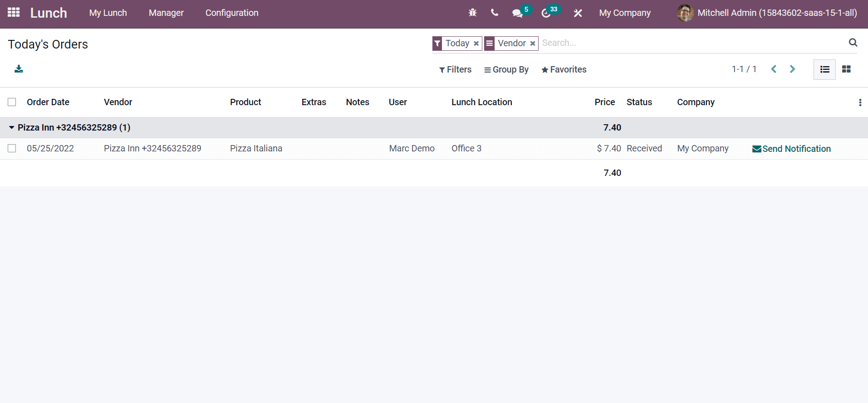This screenshot has width=868, height=403.
Task: Click the search magnifier icon
Action: point(853,43)
